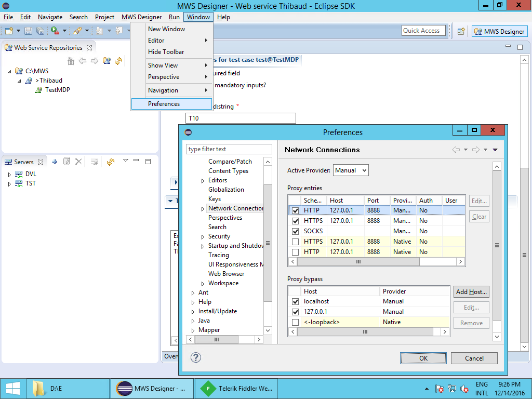Click the type filter text field
The width and height of the screenshot is (532, 399).
click(229, 149)
